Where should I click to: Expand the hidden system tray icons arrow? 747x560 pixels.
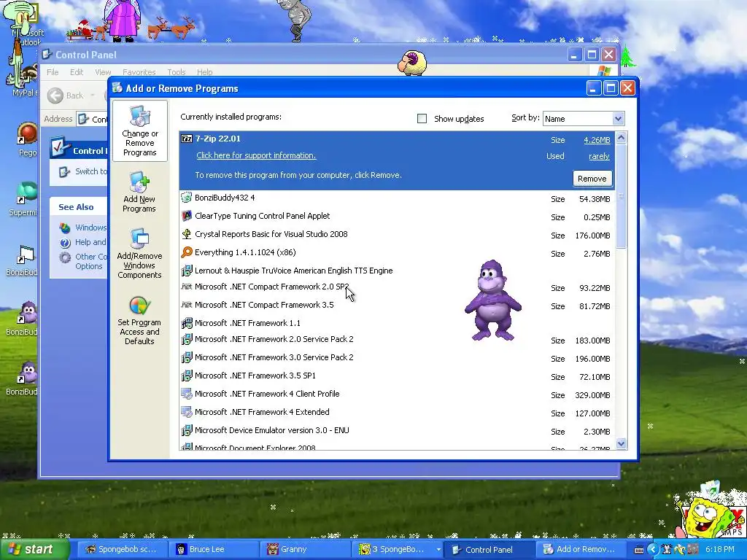coord(653,550)
